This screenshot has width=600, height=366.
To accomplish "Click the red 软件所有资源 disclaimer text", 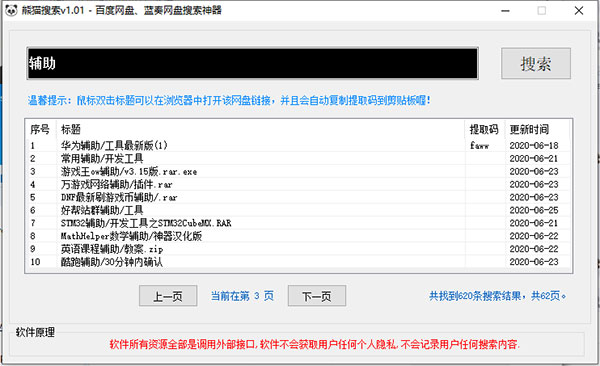I will [315, 344].
